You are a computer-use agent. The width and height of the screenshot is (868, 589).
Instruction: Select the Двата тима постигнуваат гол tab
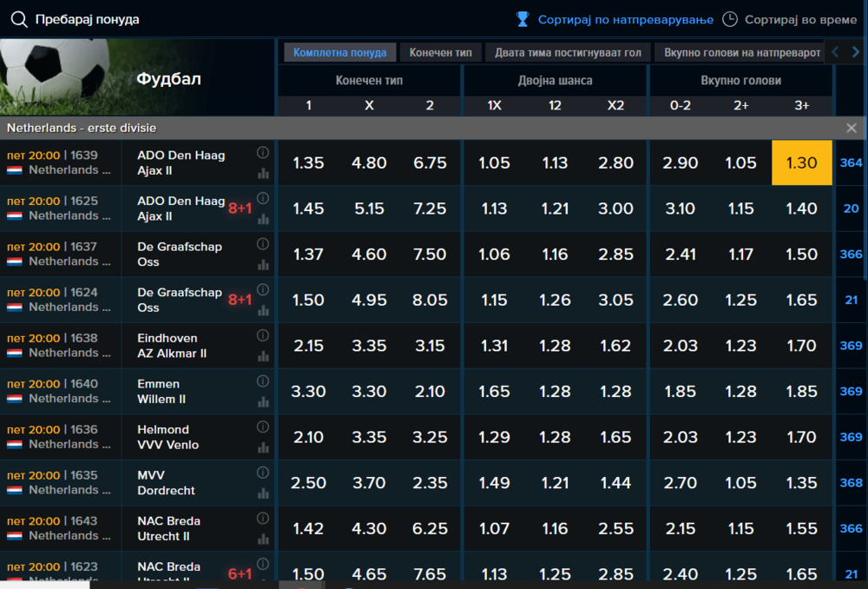pyautogui.click(x=568, y=52)
